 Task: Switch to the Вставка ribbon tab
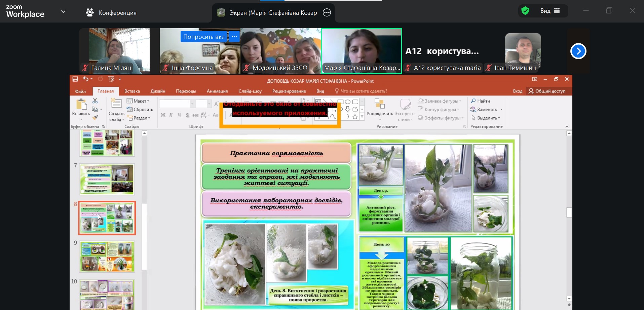click(132, 91)
